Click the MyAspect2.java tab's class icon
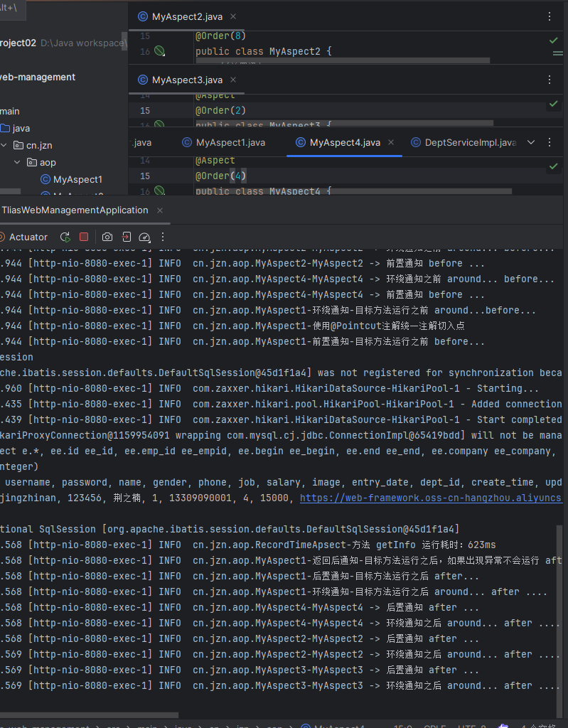568x728 pixels. pos(143,17)
